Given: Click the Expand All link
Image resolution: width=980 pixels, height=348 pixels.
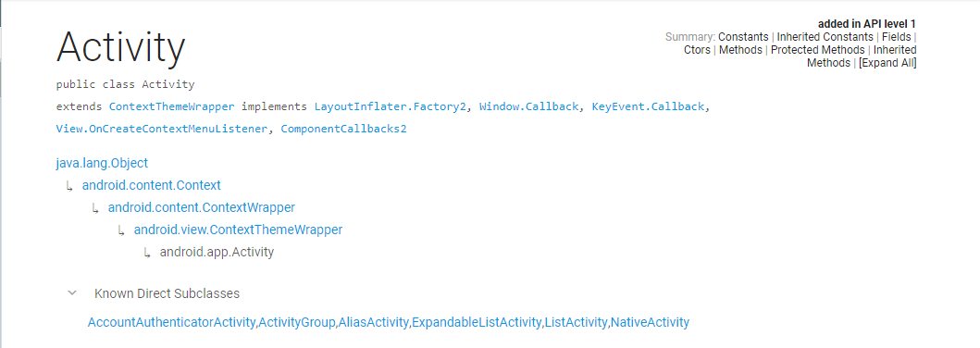Looking at the screenshot, I should (887, 63).
